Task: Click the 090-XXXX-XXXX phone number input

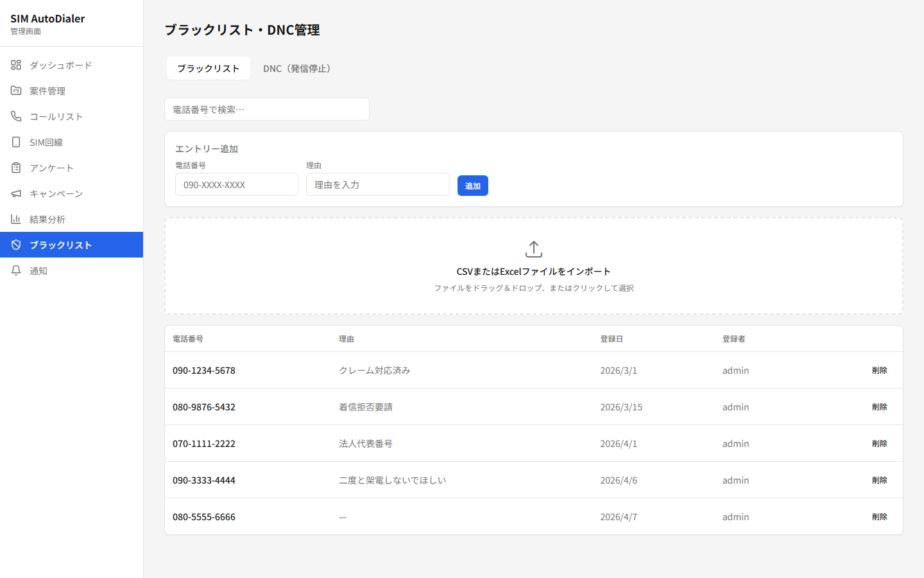Action: (x=237, y=184)
